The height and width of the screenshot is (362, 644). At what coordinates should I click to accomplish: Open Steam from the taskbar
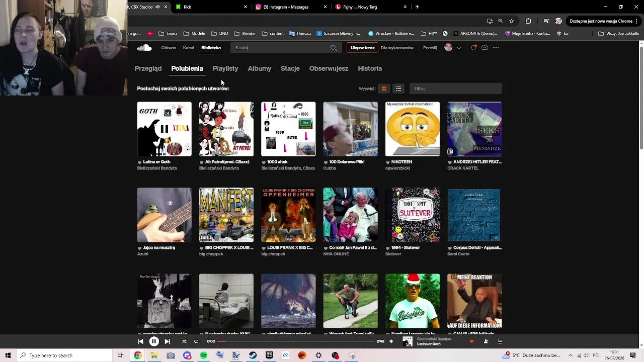253,355
